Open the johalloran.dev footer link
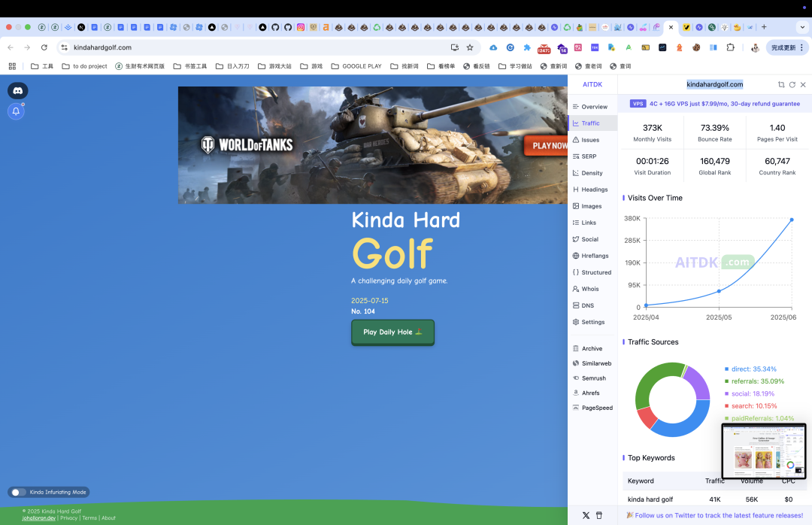The height and width of the screenshot is (525, 812). pos(39,517)
